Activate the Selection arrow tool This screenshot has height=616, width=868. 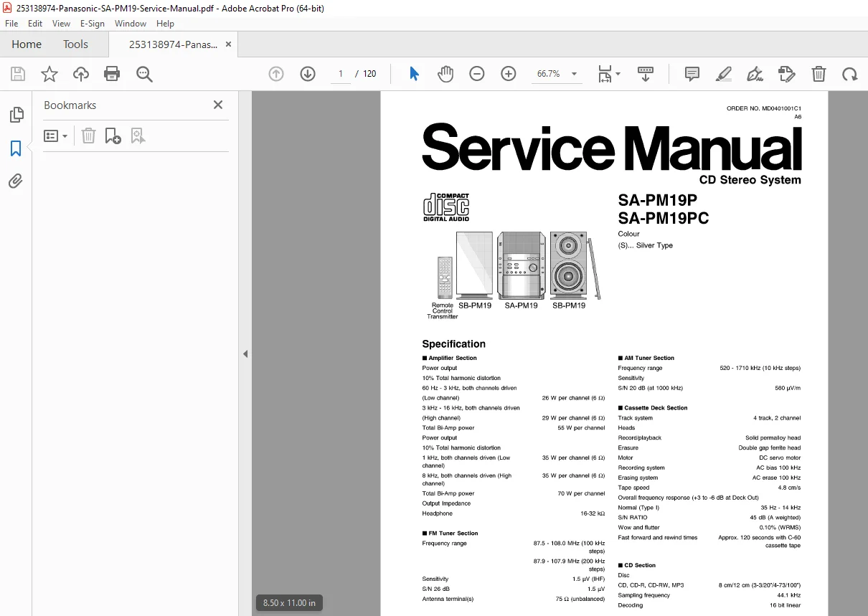pos(414,74)
